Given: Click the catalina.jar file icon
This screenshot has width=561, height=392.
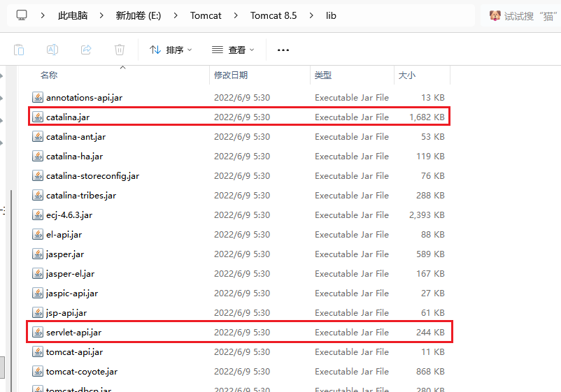Looking at the screenshot, I should tap(38, 117).
